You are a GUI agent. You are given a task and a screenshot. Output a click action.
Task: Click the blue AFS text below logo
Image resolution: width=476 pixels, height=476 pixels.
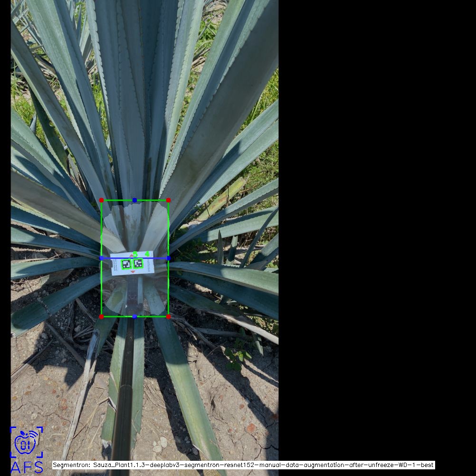point(27,467)
